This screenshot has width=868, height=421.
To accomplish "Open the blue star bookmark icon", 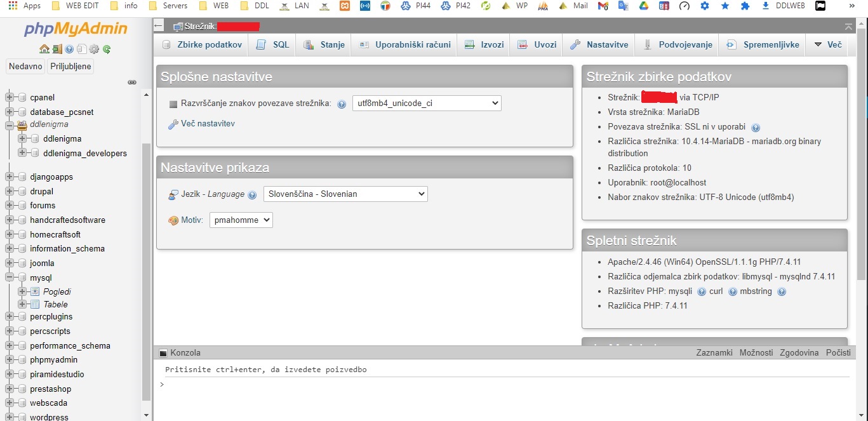I will (725, 6).
